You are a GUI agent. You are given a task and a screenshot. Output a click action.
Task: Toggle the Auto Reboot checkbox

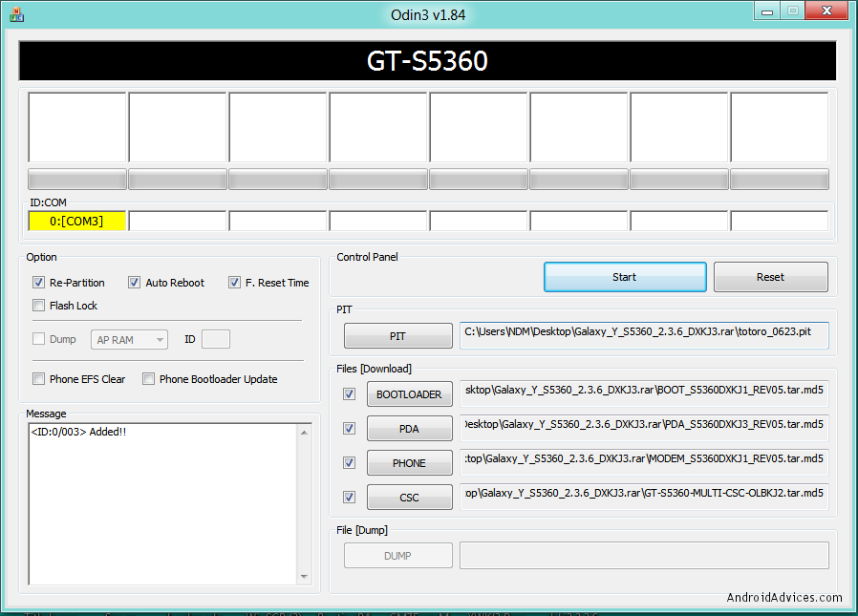[x=134, y=283]
